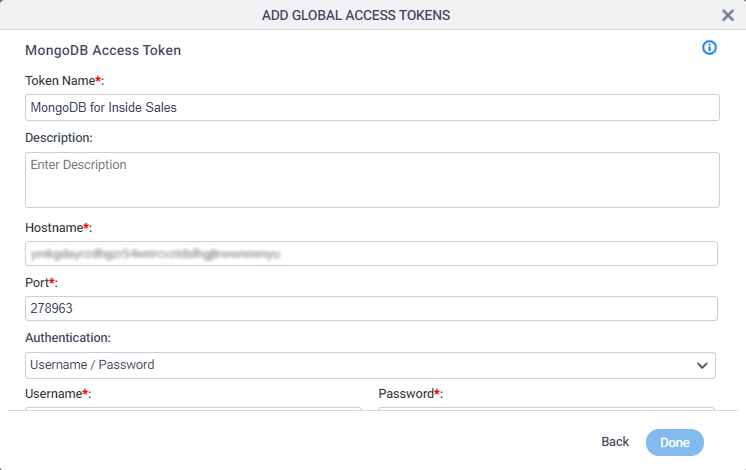
Task: Close the Add Global Access Tokens dialog
Action: (728, 15)
